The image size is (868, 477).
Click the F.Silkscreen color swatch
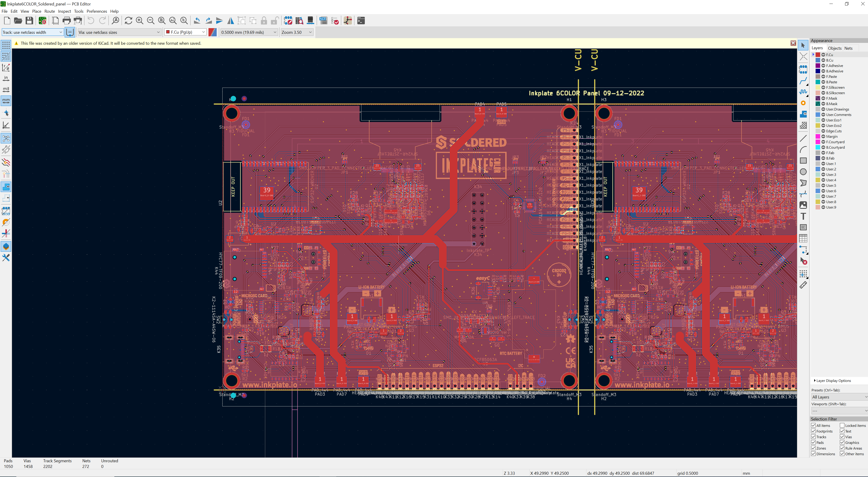click(818, 88)
